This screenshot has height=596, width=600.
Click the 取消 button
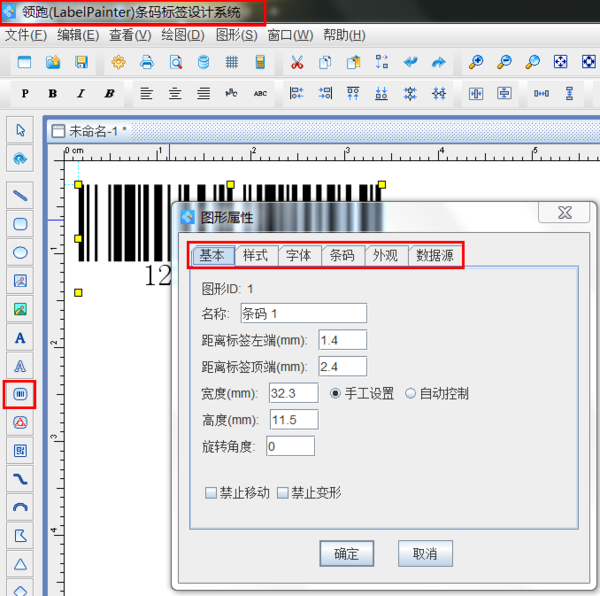425,554
